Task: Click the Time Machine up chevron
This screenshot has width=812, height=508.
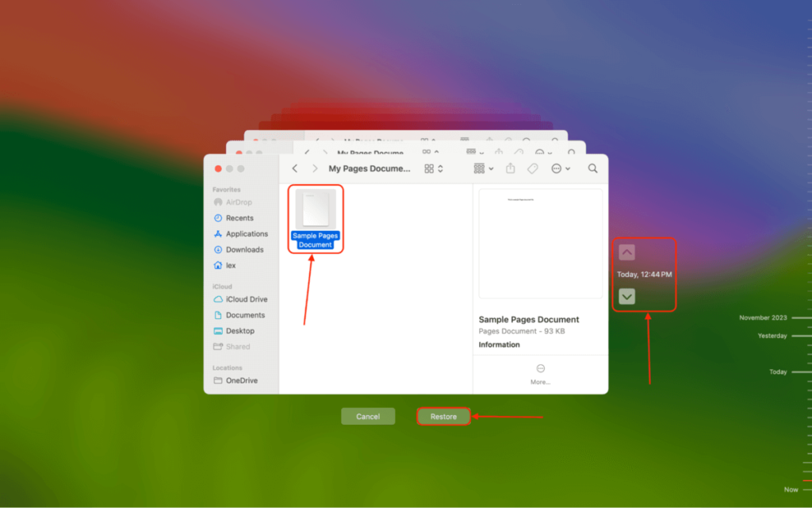Action: (x=627, y=252)
